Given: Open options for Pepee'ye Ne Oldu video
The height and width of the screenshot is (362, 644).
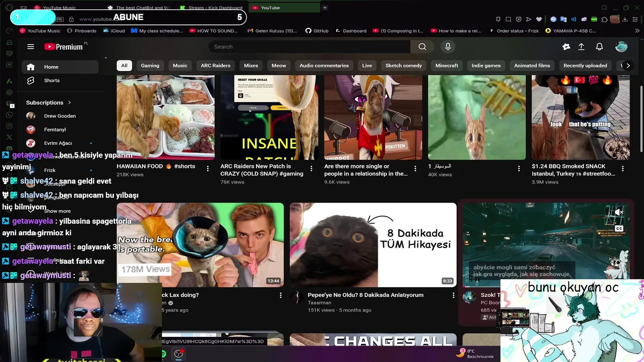Looking at the screenshot, I should (x=453, y=296).
